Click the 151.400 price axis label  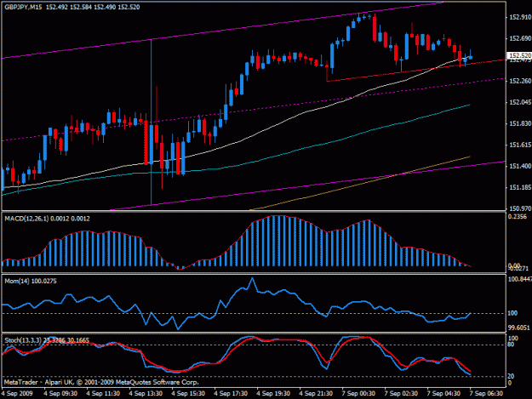[x=520, y=166]
